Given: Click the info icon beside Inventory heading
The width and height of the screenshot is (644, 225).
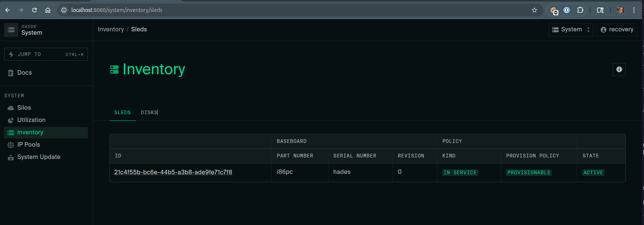Looking at the screenshot, I should coord(619,69).
